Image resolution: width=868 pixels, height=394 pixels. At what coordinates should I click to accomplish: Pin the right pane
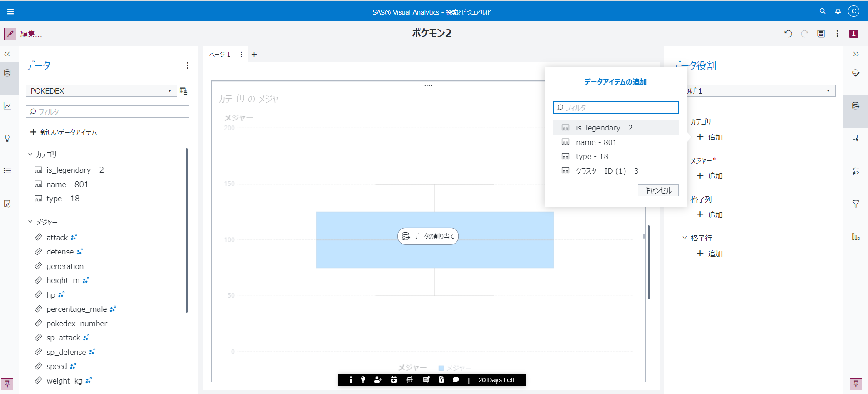(856, 384)
